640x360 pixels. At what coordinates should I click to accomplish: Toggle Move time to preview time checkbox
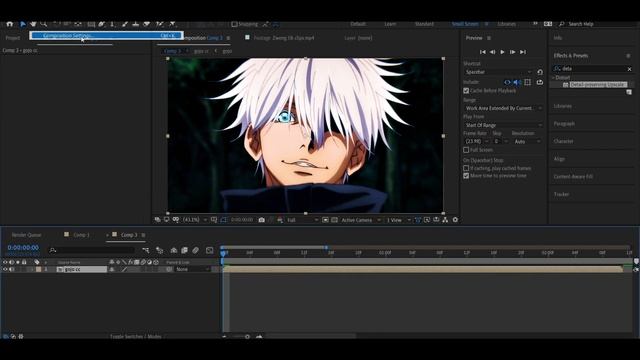click(x=466, y=176)
